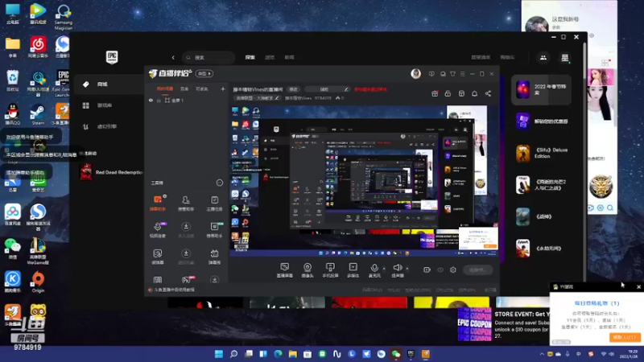Open Microsoft Edge on taskbar
Image resolution: width=644 pixels, height=362 pixels.
278,354
